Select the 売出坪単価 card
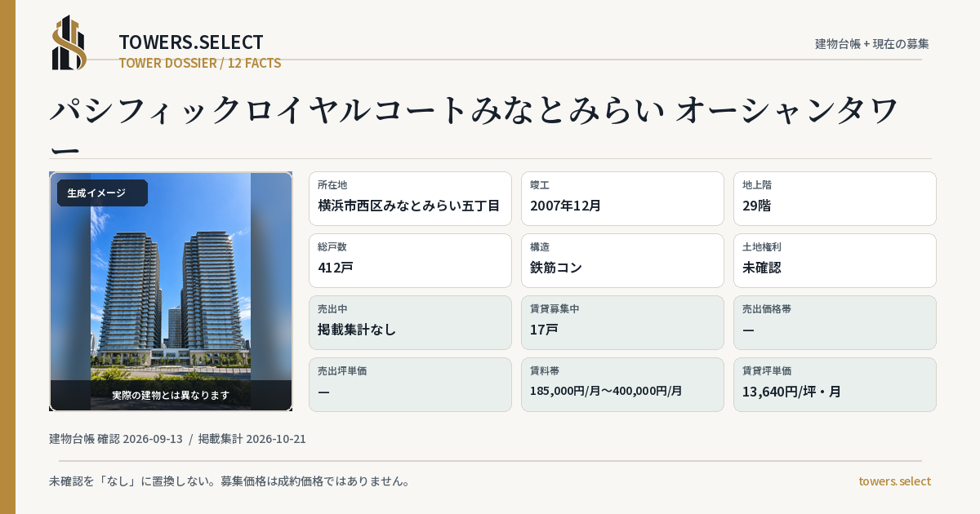This screenshot has width=980, height=514. [x=410, y=384]
